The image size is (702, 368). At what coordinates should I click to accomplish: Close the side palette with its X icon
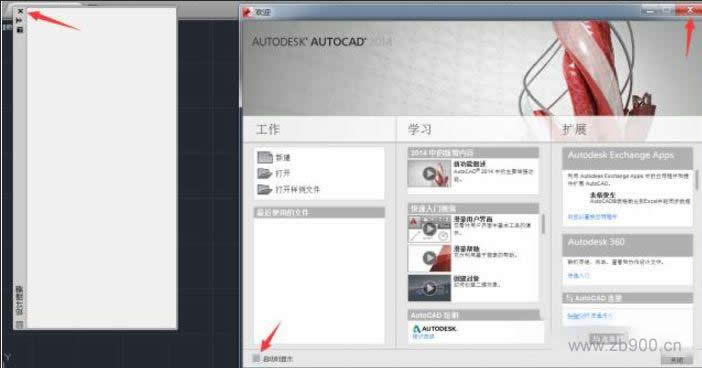coord(20,11)
